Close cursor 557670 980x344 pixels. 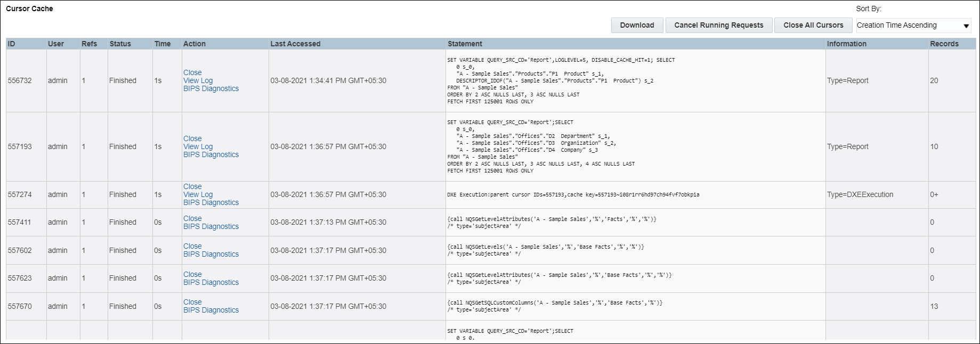[192, 302]
